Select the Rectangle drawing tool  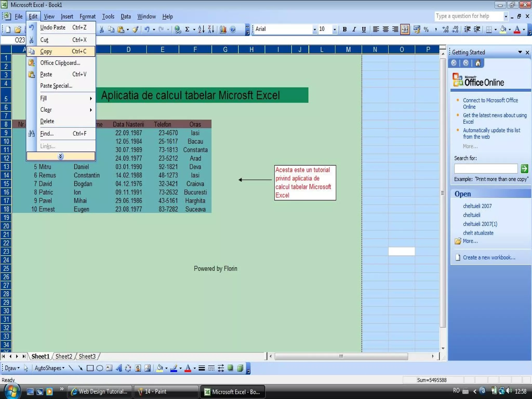tap(90, 368)
